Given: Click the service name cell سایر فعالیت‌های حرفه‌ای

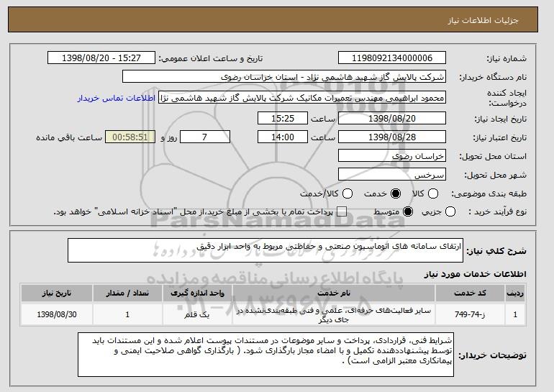Looking at the screenshot, I should [x=334, y=314].
